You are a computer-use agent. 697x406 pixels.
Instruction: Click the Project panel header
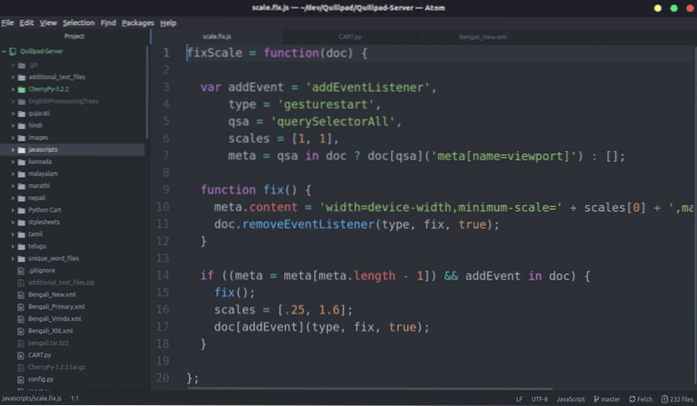[x=74, y=36]
